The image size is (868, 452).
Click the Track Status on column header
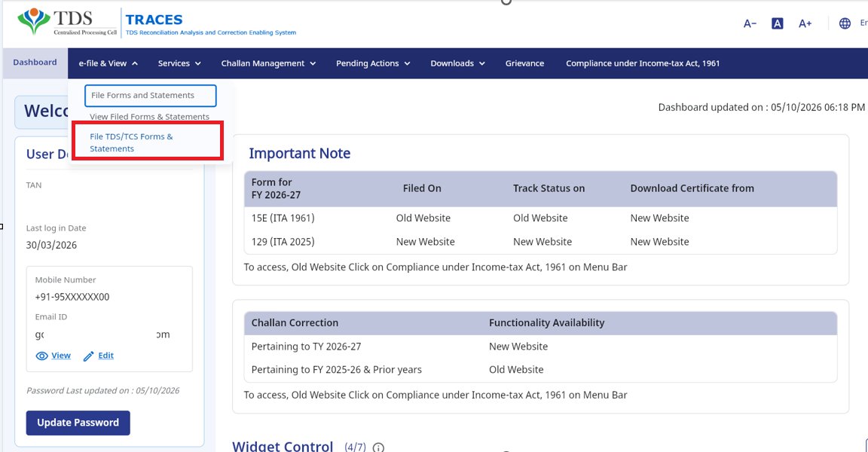tap(549, 188)
